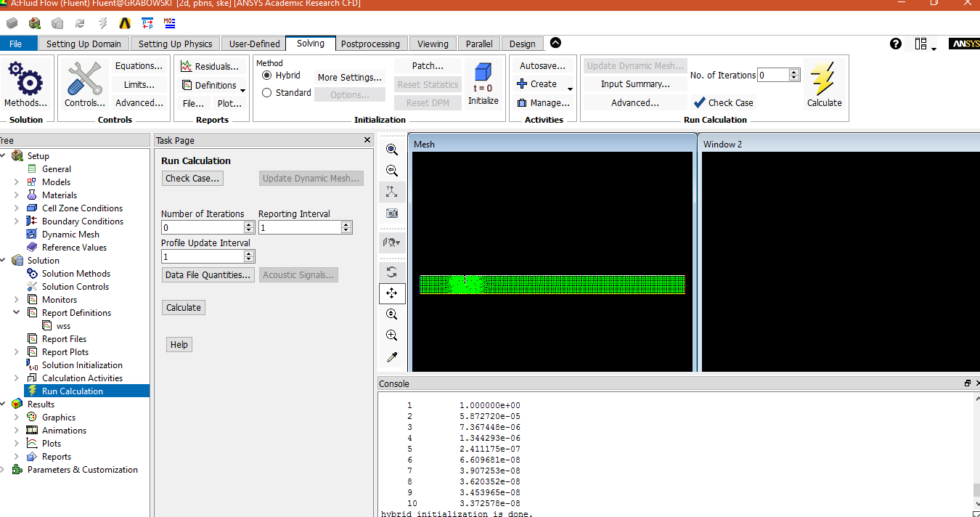Select the wss report definition

(64, 326)
